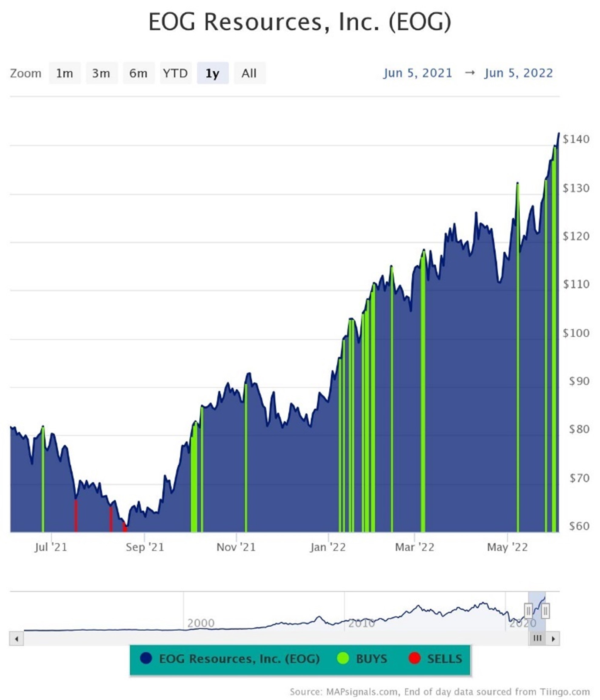Set zoom range to 3m
Screen dimensions: 600x700
click(x=102, y=73)
